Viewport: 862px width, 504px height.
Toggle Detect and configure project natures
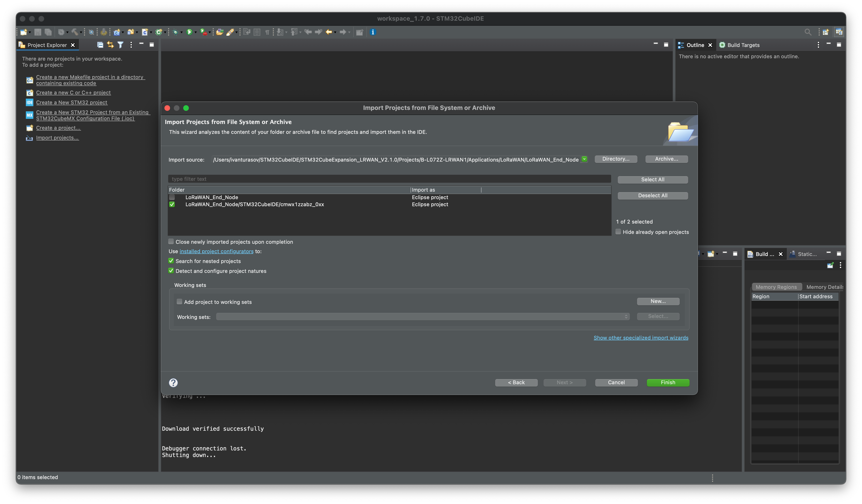click(x=171, y=271)
